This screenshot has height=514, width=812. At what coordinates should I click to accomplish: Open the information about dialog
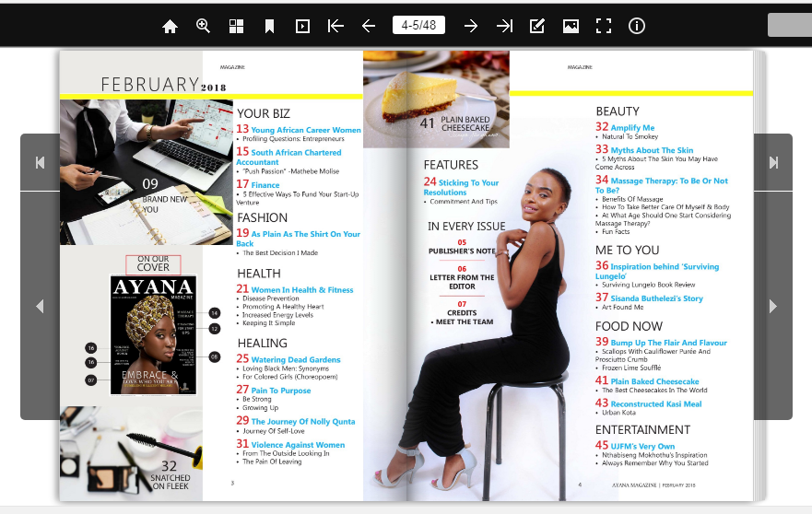637,26
